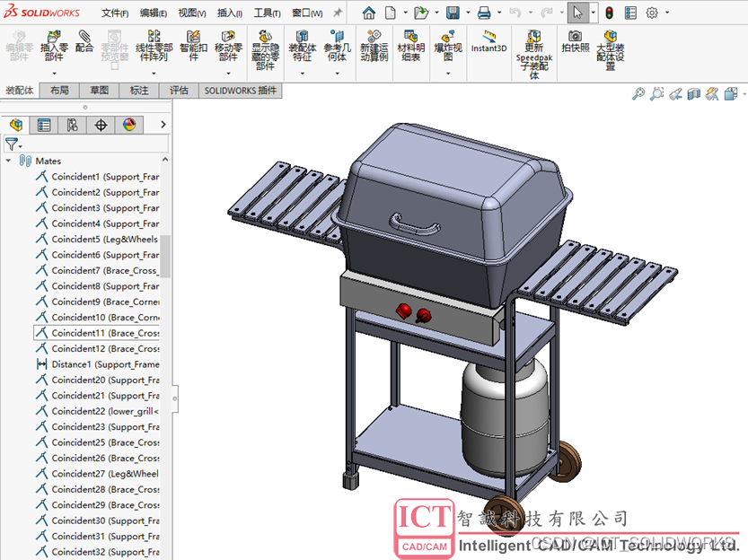Expand the Insert Components dropdown arrow
Image resolution: width=748 pixels, height=560 pixels.
point(54,74)
